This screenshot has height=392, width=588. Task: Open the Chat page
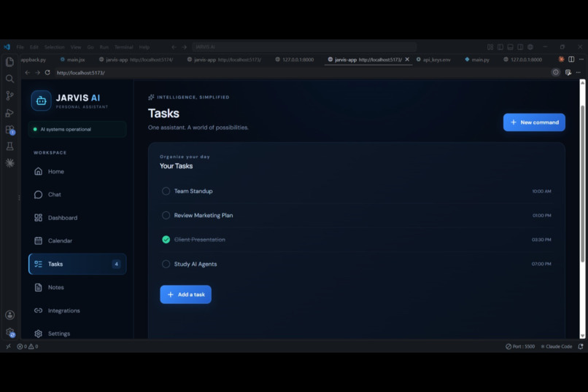pyautogui.click(x=77, y=195)
